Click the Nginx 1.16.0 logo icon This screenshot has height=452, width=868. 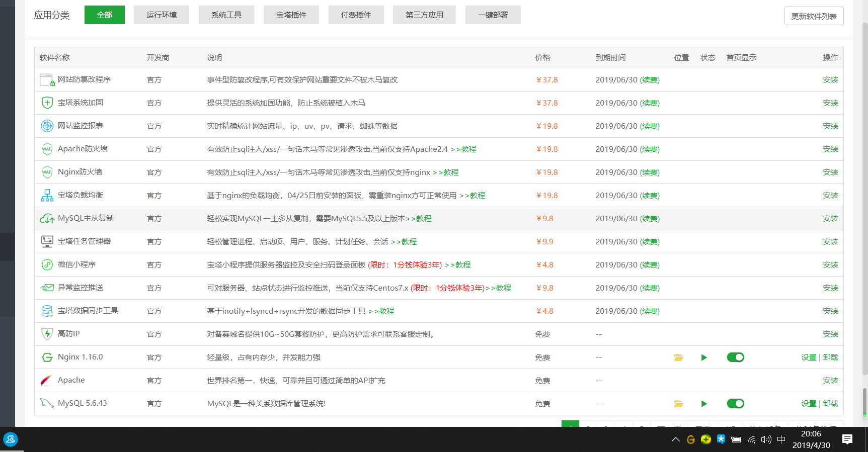(47, 357)
